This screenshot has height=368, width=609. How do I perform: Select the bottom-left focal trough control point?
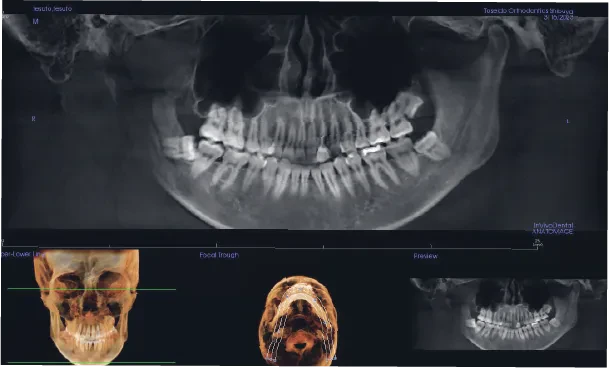[x=267, y=359]
